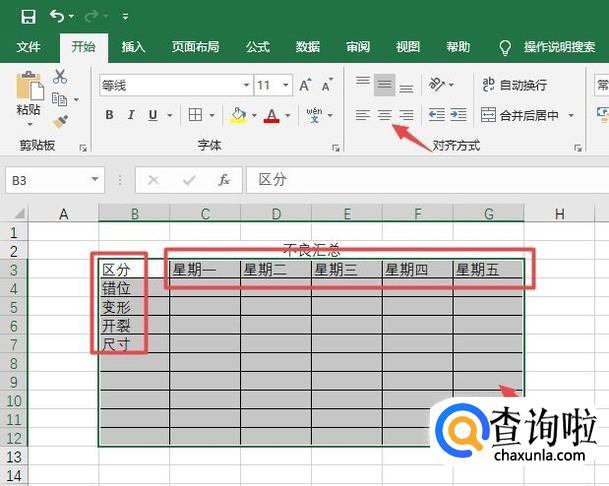Click the 文件 (File) button

(28, 47)
